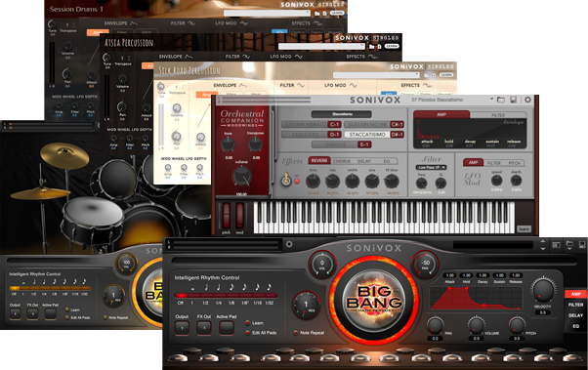
Task: Click the Tune knob in Session Drums 1
Action: click(x=52, y=24)
